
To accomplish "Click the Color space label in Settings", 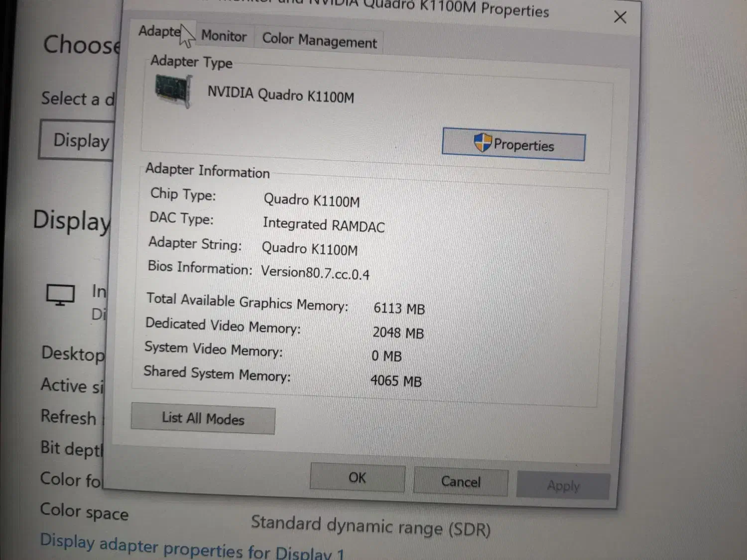I will coord(84,511).
